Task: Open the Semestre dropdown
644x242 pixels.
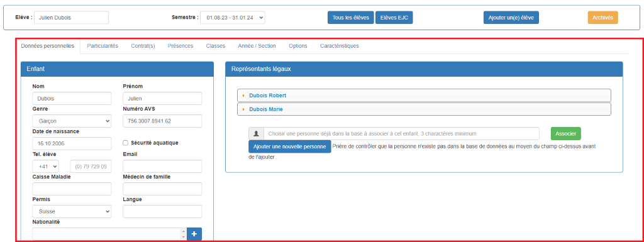Action: coord(233,18)
